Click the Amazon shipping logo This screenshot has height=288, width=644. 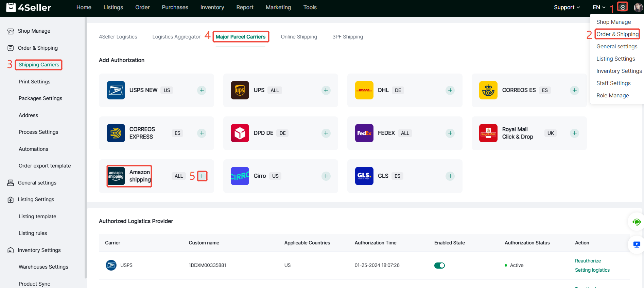pyautogui.click(x=116, y=176)
